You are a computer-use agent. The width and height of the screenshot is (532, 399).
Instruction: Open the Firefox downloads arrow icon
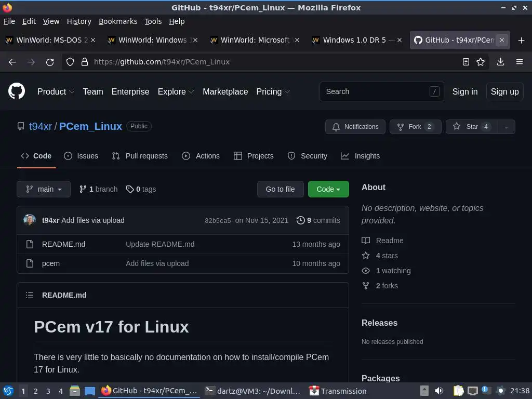tap(500, 62)
